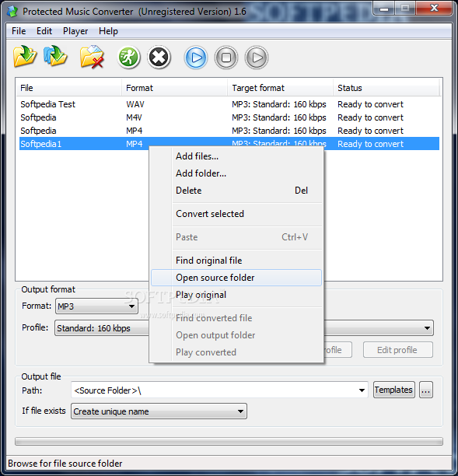The height and width of the screenshot is (476, 458).
Task: Close the Protected Music Converter window
Action: (x=434, y=9)
